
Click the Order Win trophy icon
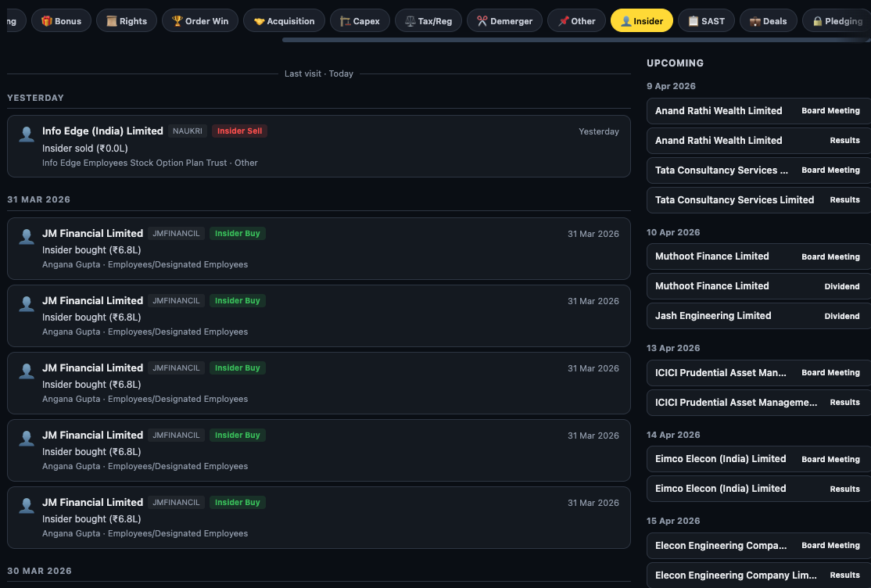tap(178, 20)
